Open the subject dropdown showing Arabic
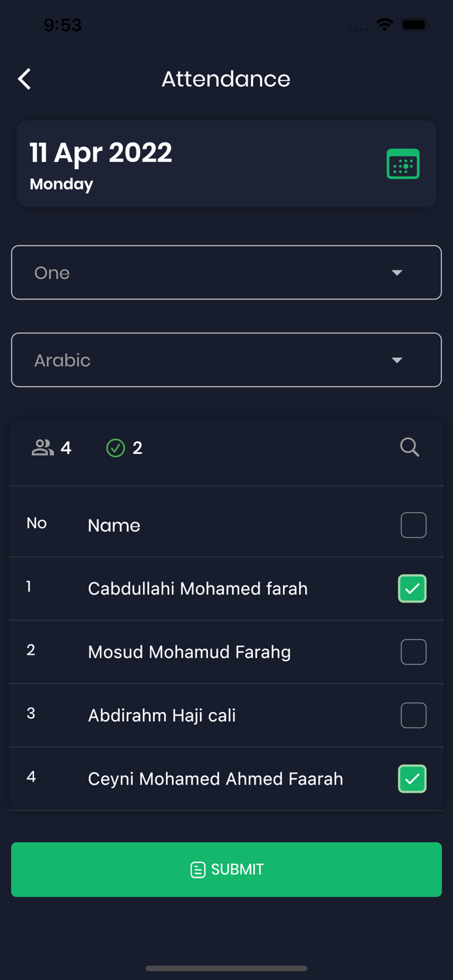Screen dimensions: 453x980 coord(226,360)
